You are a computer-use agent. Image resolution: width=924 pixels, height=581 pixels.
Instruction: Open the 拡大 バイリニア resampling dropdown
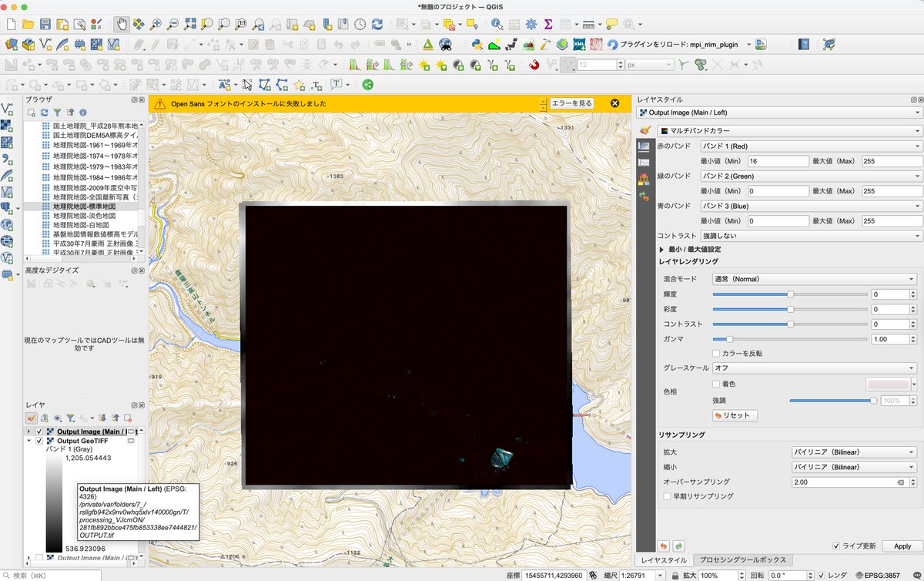854,452
